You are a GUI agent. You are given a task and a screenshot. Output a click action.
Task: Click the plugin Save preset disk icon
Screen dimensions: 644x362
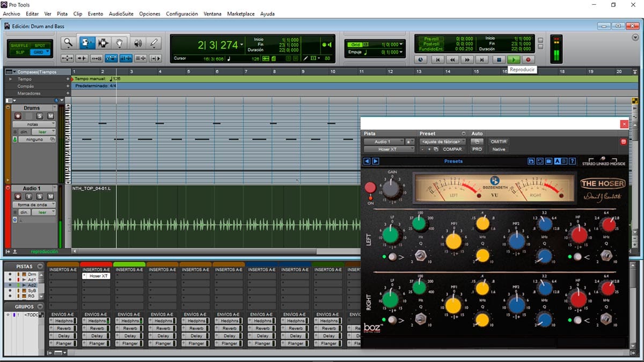[531, 161]
